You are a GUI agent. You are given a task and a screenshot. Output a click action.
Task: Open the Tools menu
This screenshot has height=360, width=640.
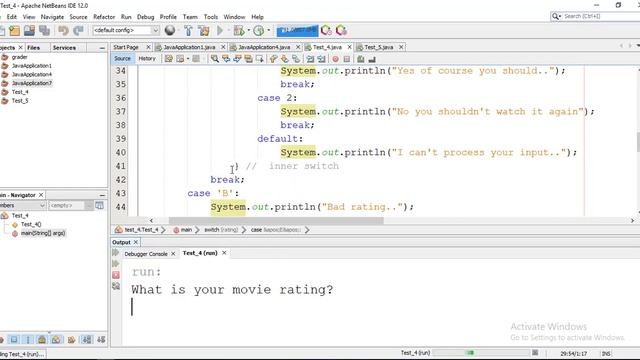click(x=211, y=17)
